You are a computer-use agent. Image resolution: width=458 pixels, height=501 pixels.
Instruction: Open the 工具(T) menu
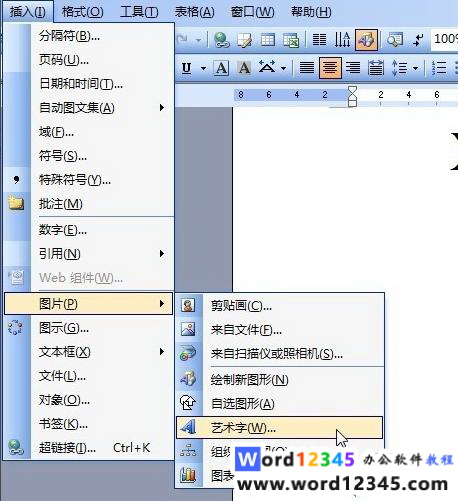(x=139, y=12)
